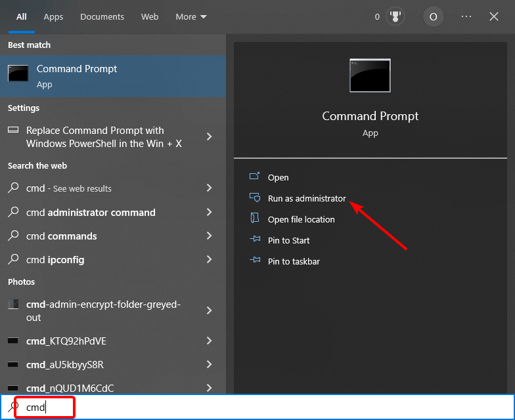Screen dimensions: 515x420
Task: Open the three-dots options menu
Action: coord(466,17)
